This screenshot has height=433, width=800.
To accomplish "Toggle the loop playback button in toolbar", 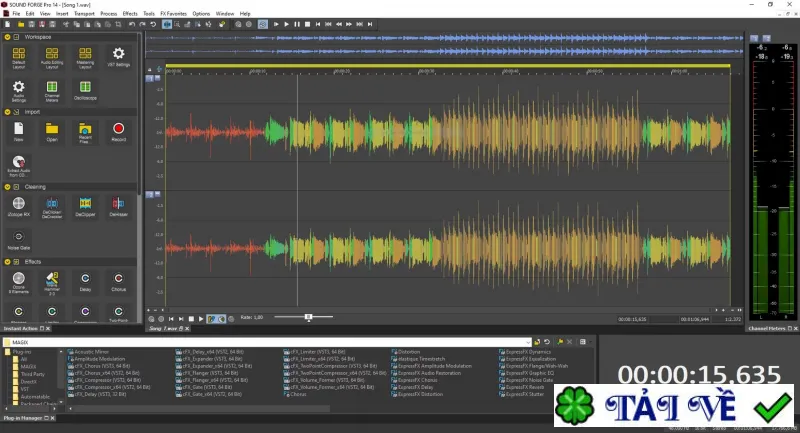I will tap(262, 24).
